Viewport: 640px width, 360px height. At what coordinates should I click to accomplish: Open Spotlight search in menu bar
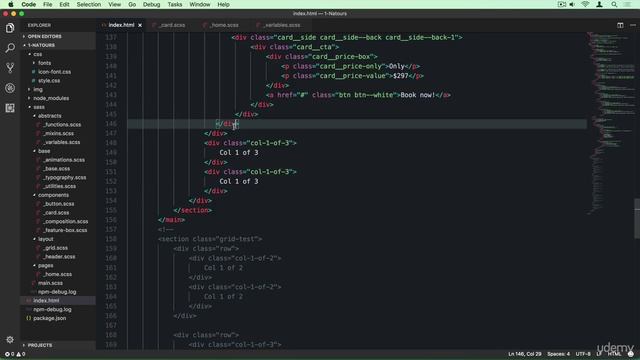tap(614, 4)
